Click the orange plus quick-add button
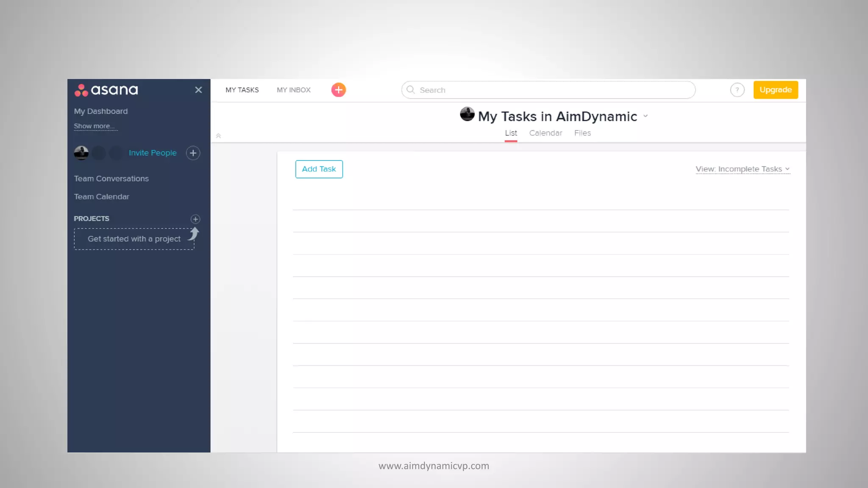The image size is (868, 488). 338,90
